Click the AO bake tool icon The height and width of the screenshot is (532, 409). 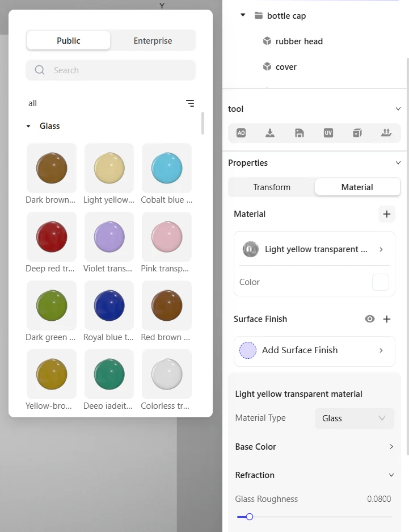pos(241,133)
